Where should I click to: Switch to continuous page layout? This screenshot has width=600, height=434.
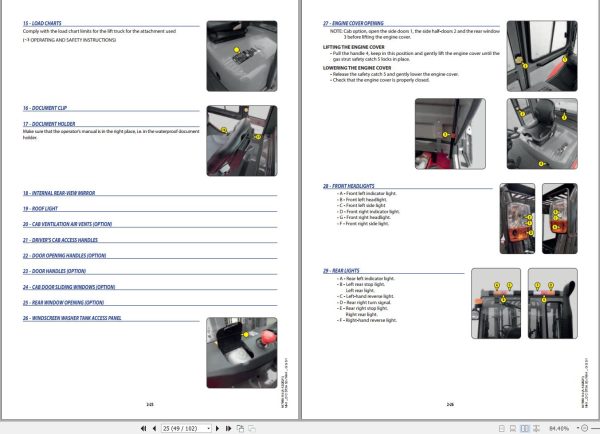513,428
